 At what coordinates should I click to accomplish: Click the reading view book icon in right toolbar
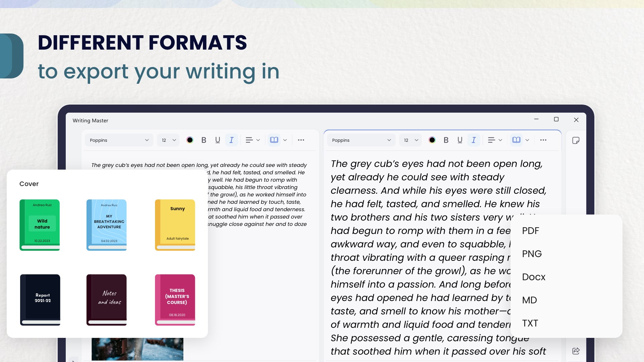516,140
